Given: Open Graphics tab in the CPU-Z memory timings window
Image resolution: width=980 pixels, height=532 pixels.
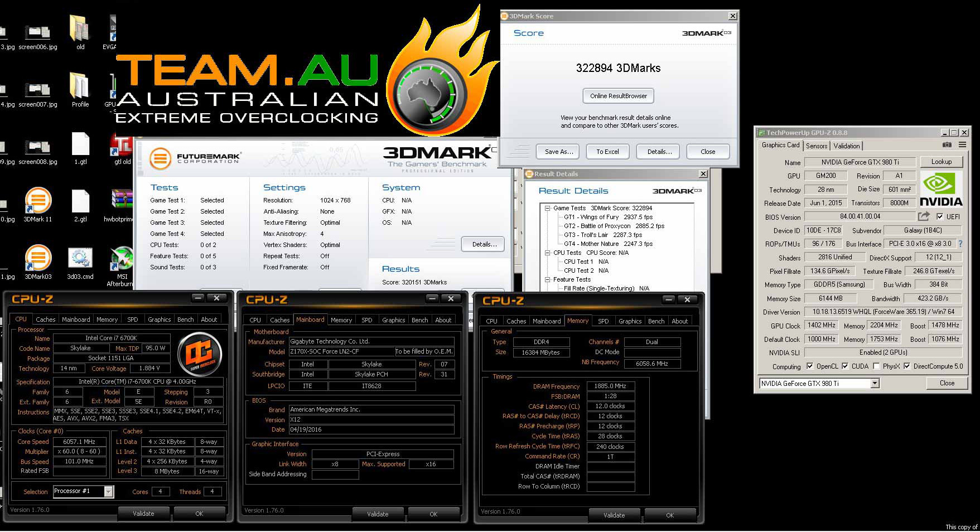Looking at the screenshot, I should click(630, 321).
